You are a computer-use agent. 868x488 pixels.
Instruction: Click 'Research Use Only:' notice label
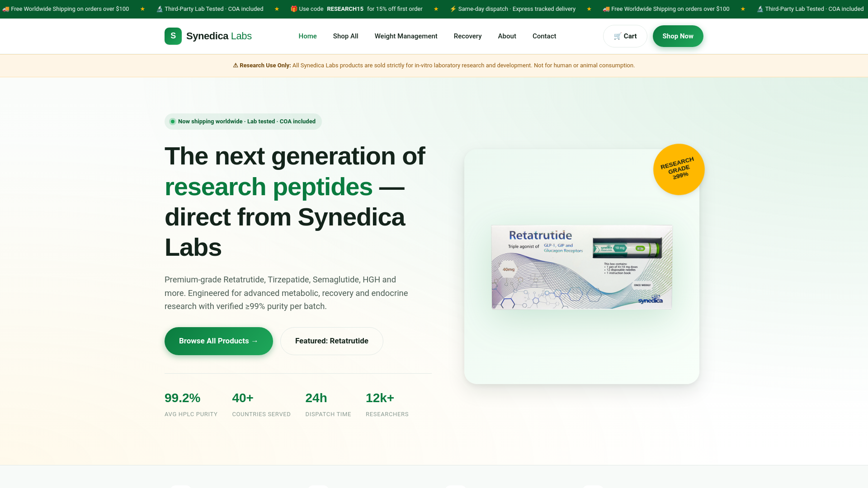point(265,66)
